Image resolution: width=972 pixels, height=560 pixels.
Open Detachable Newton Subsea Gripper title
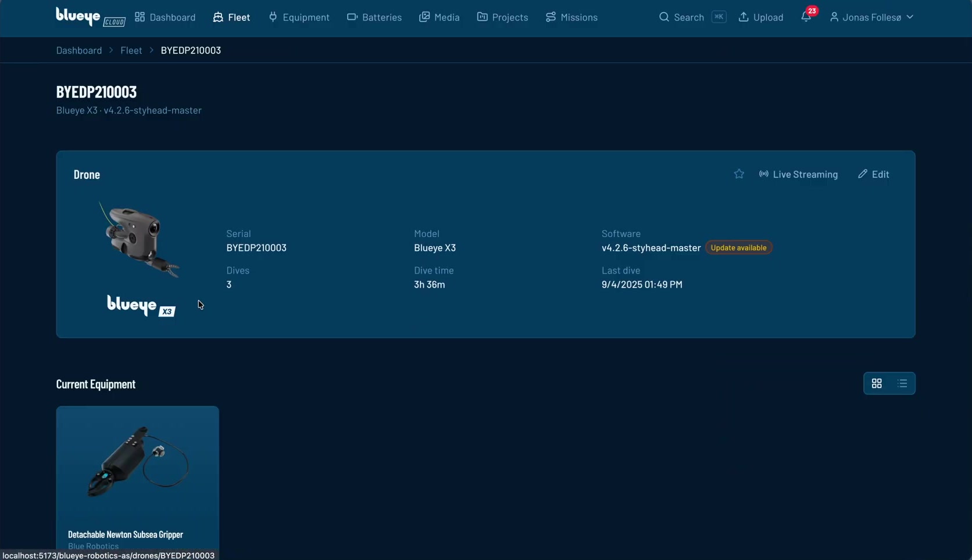(126, 534)
